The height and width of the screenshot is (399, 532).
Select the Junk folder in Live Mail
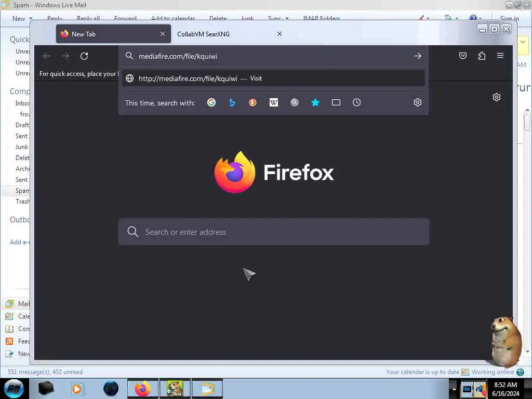point(21,147)
